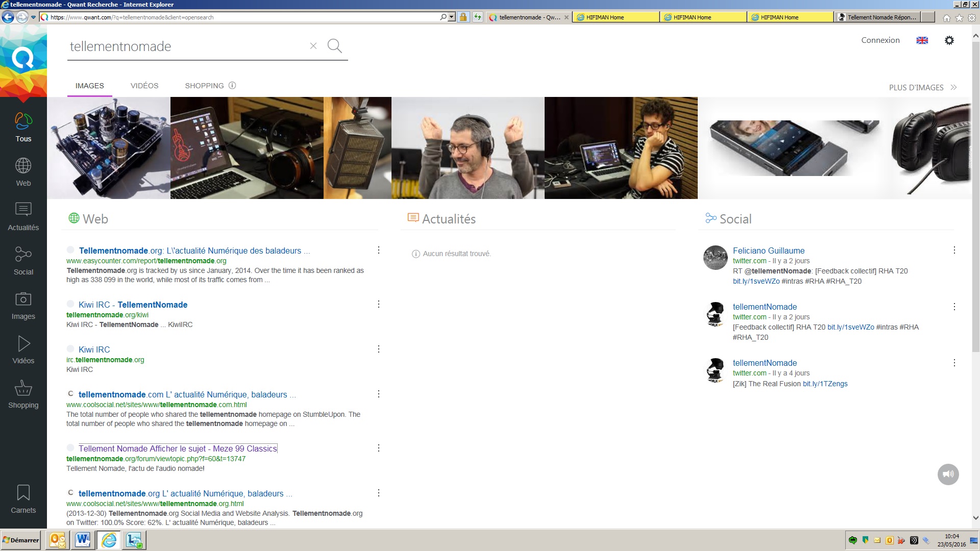
Task: Click the security lock icon in address bar
Action: pos(463,17)
